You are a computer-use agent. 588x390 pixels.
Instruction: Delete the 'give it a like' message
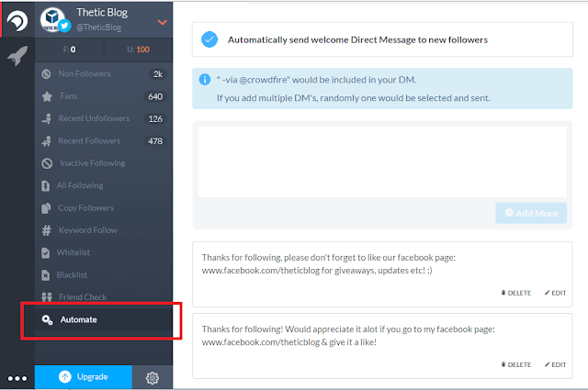[x=516, y=364]
